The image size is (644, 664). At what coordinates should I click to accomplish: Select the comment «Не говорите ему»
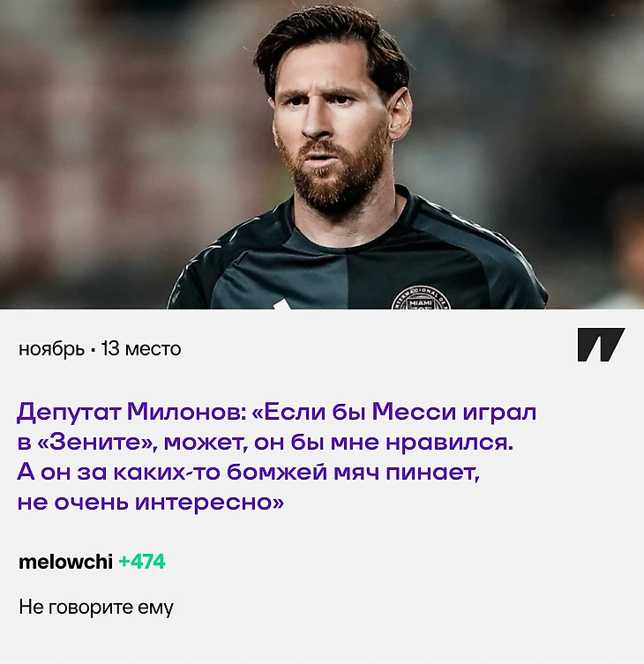coord(96,608)
